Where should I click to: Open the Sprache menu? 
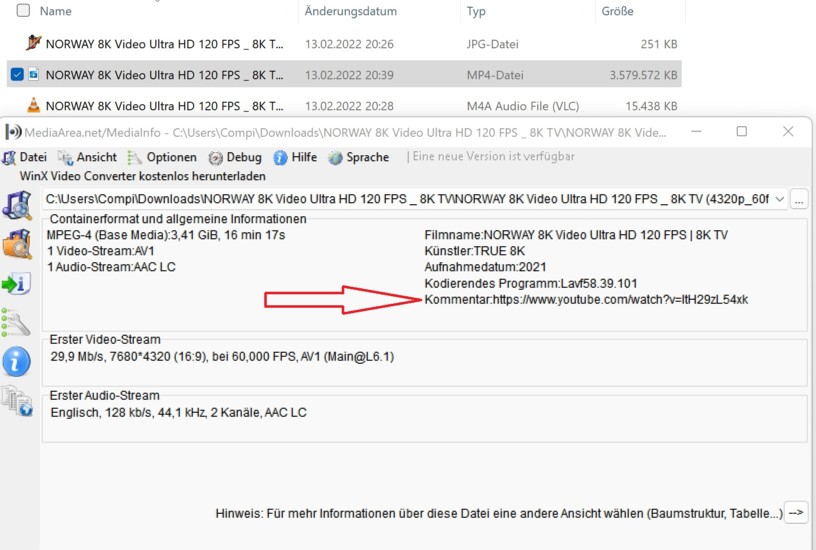(359, 157)
